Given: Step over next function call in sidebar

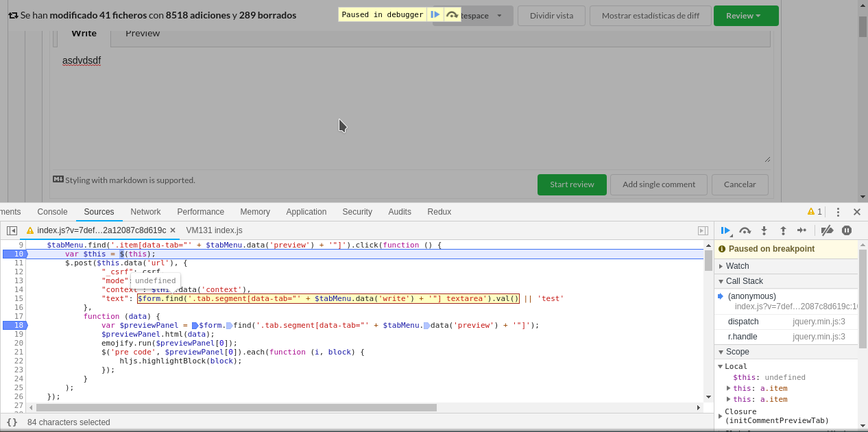Looking at the screenshot, I should [745, 231].
